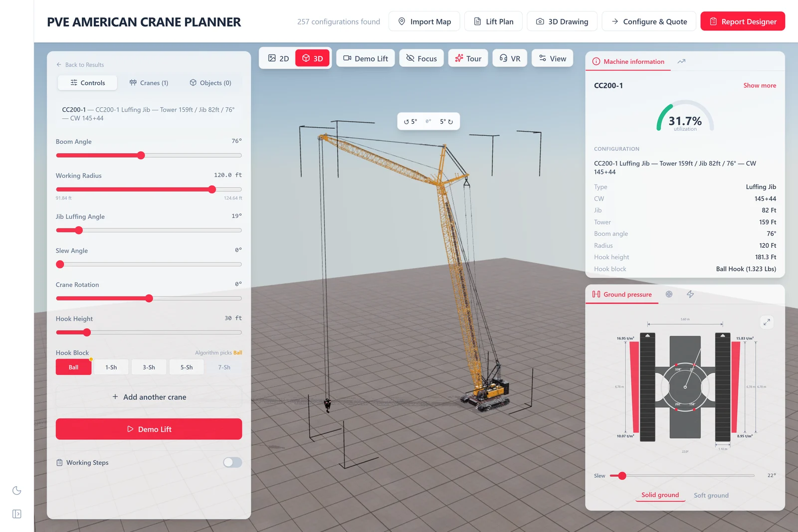798x532 pixels.
Task: Select Ball hook block
Action: [x=73, y=367]
